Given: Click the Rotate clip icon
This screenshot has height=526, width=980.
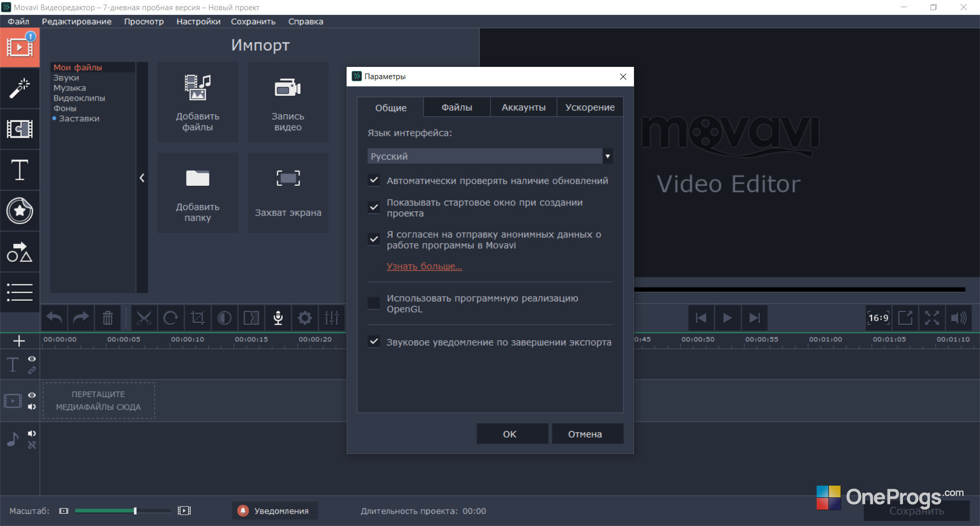Looking at the screenshot, I should [x=171, y=318].
